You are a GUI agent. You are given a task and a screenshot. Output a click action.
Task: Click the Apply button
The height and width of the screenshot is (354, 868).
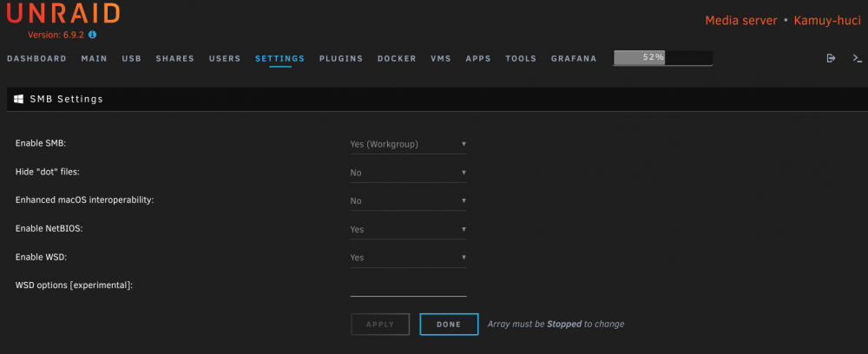380,324
